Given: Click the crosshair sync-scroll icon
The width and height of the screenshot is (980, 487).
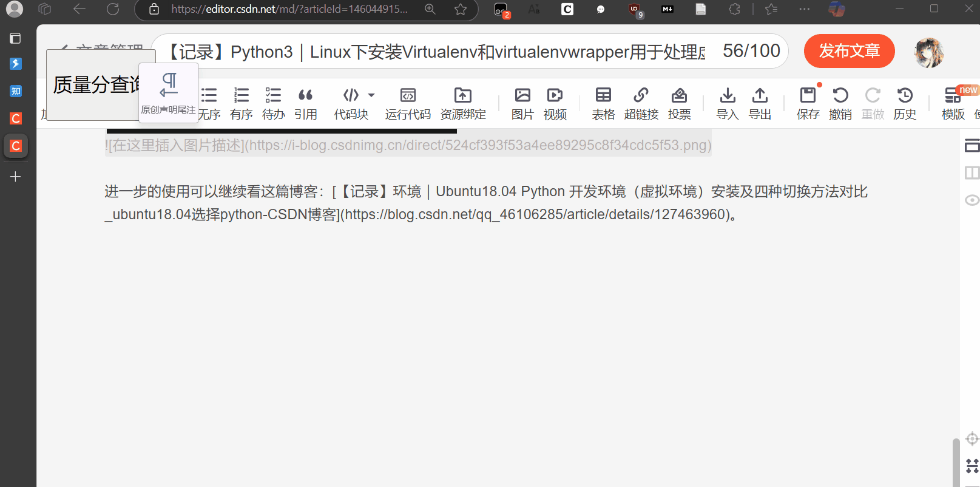Looking at the screenshot, I should 972,438.
